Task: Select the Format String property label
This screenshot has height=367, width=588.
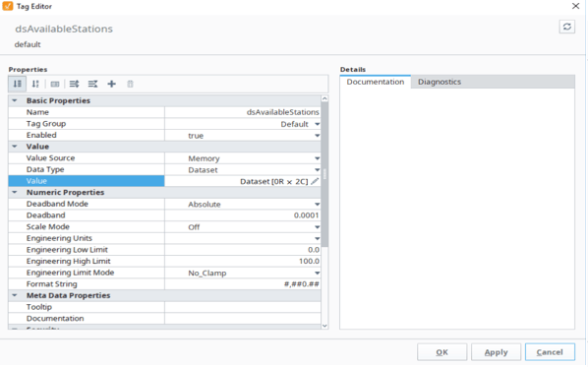Action: [51, 284]
